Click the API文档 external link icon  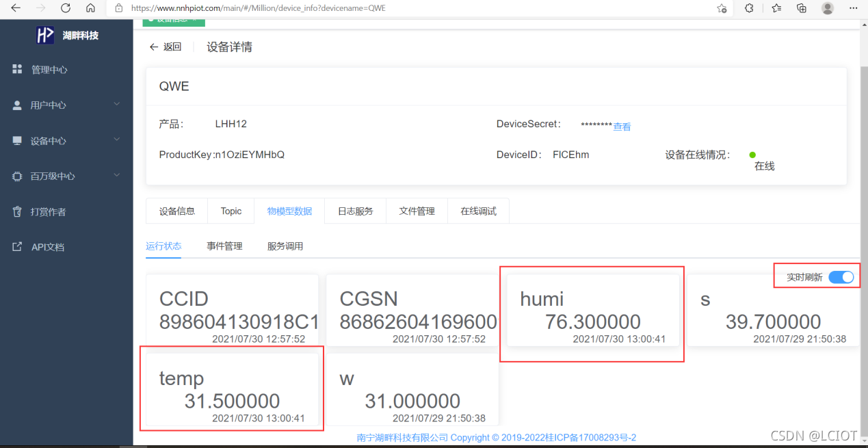17,246
